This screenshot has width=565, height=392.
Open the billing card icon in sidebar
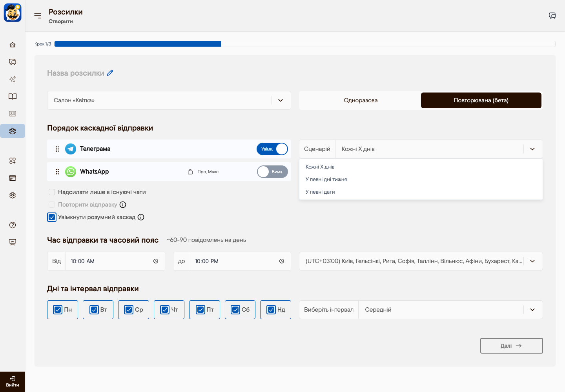[x=13, y=178]
